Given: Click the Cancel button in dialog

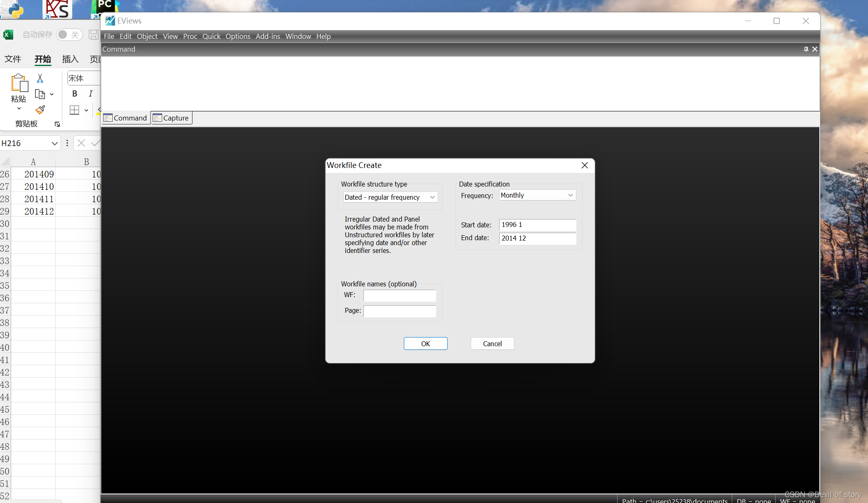Looking at the screenshot, I should [492, 344].
